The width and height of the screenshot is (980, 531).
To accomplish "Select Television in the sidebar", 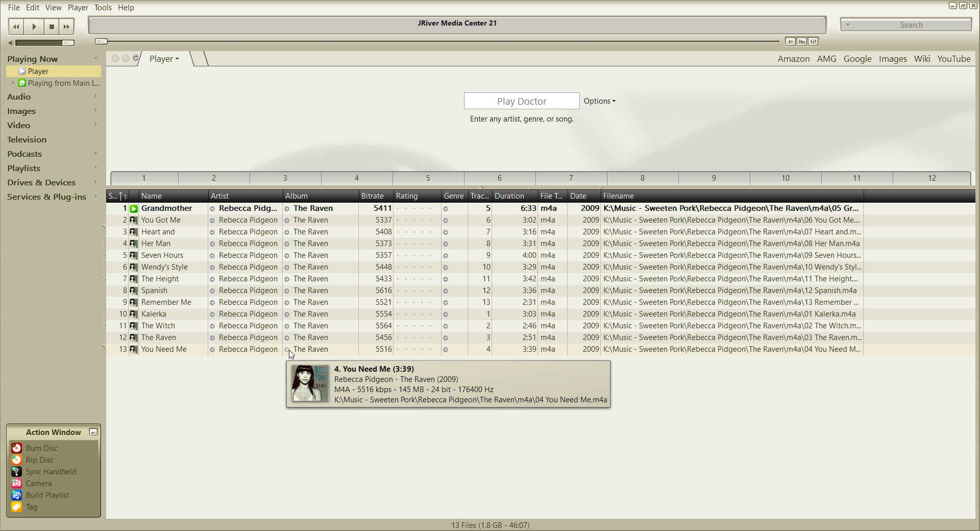I will coord(27,139).
